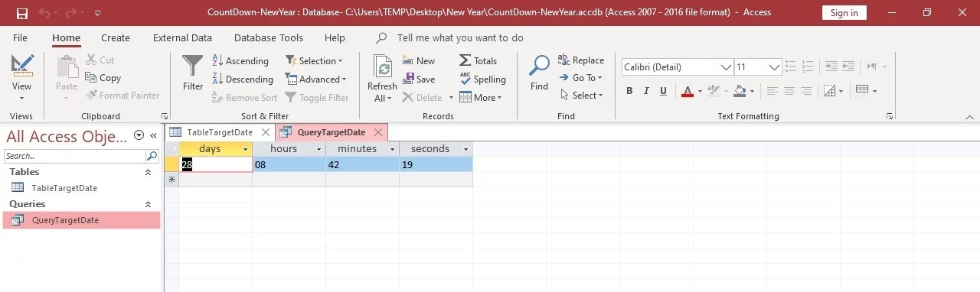The height and width of the screenshot is (292, 980).
Task: Collapse the ribbon with the chevron
Action: coord(969,117)
